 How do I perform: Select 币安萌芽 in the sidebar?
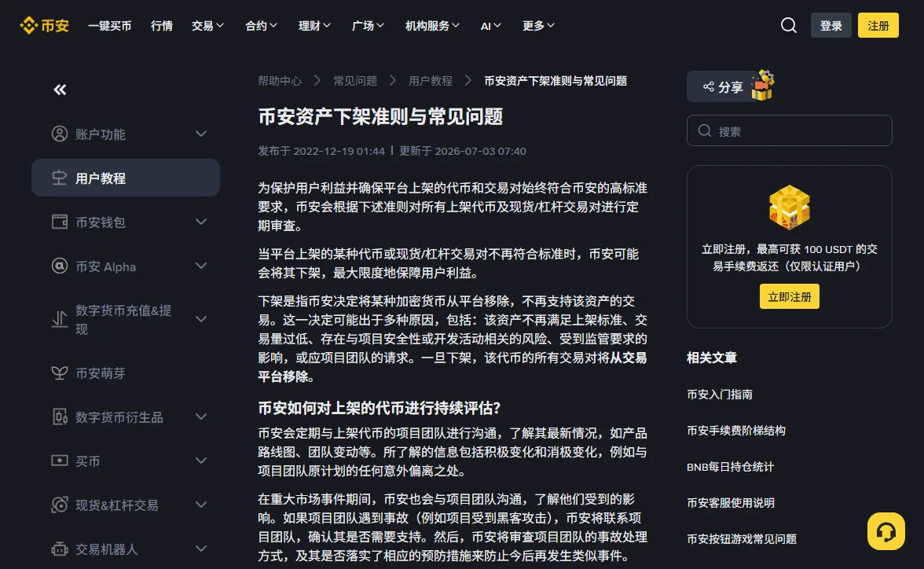coord(126,373)
